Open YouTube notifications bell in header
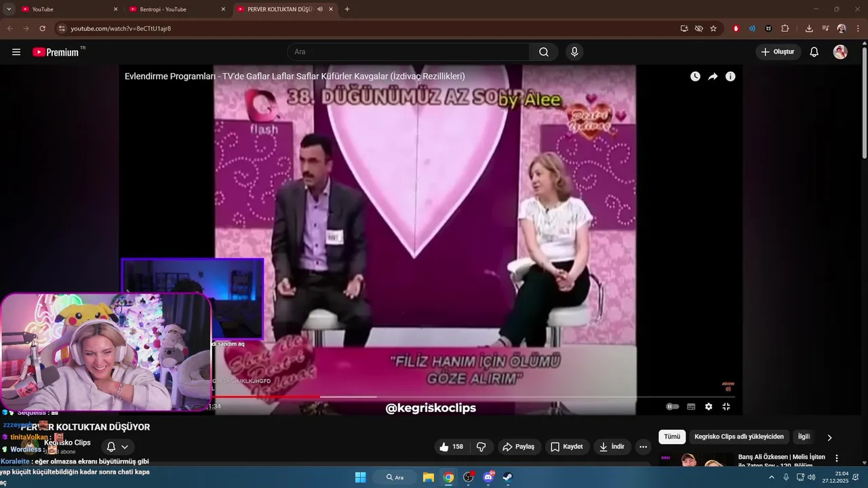 click(814, 52)
